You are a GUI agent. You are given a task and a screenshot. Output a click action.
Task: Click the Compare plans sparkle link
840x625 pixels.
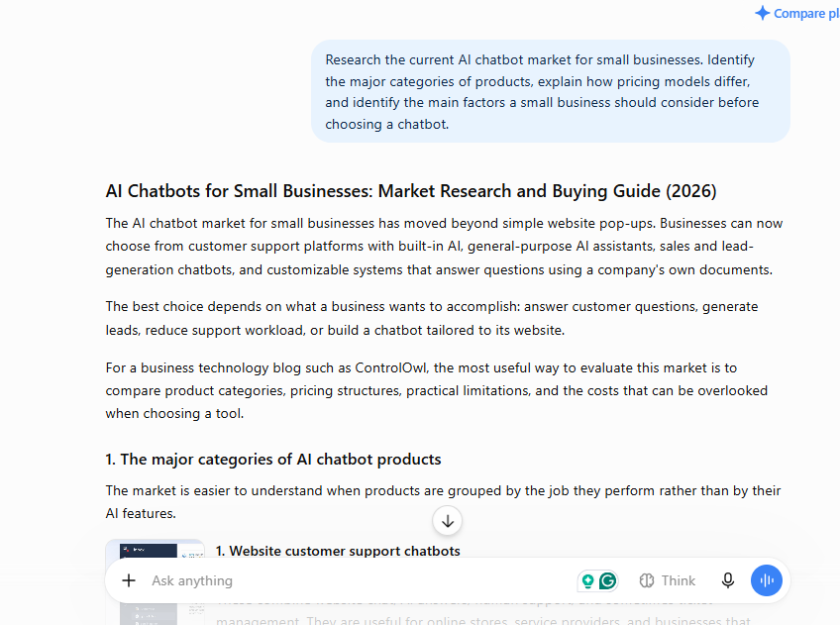pos(797,14)
